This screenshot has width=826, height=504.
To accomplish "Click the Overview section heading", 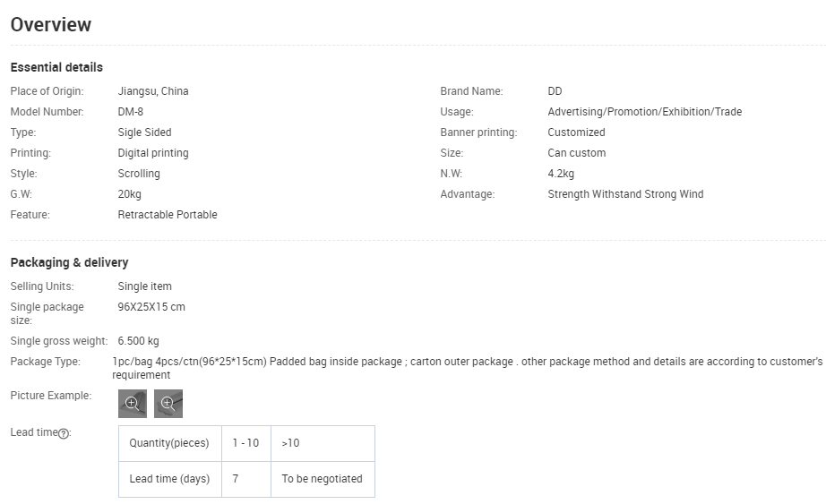I will [x=51, y=25].
